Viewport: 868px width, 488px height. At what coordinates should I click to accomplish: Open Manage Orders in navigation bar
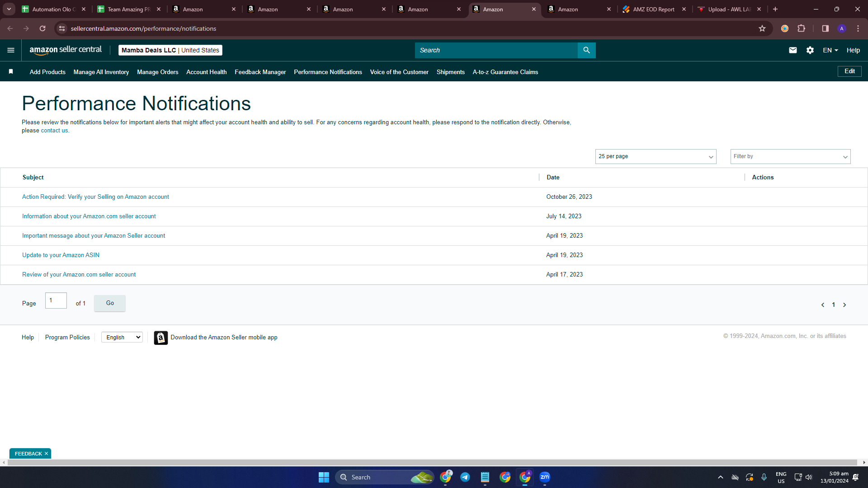[158, 72]
